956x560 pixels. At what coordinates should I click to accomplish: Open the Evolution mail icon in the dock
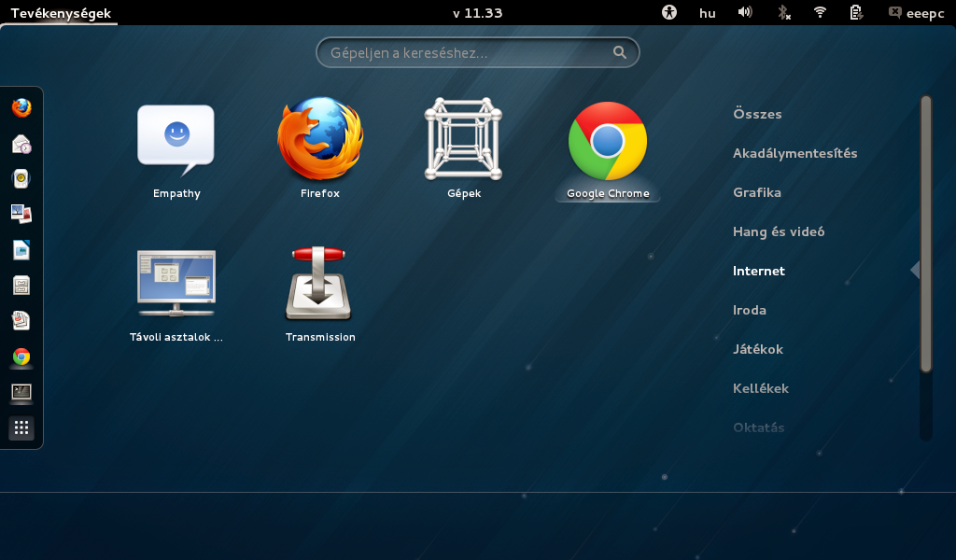point(21,144)
